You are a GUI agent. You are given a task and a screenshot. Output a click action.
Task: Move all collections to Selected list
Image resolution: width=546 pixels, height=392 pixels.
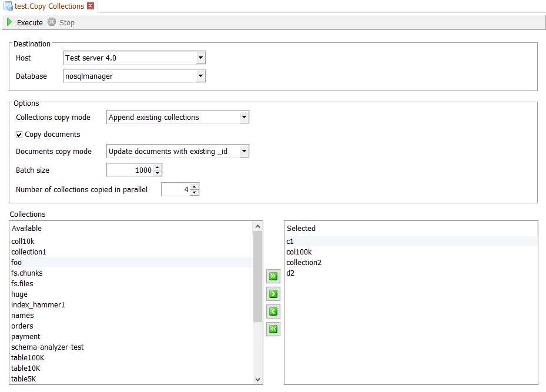(x=273, y=277)
